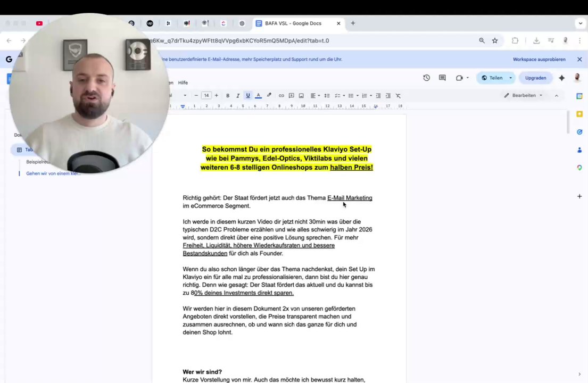The image size is (588, 383).
Task: Click the insert image icon
Action: tap(301, 95)
